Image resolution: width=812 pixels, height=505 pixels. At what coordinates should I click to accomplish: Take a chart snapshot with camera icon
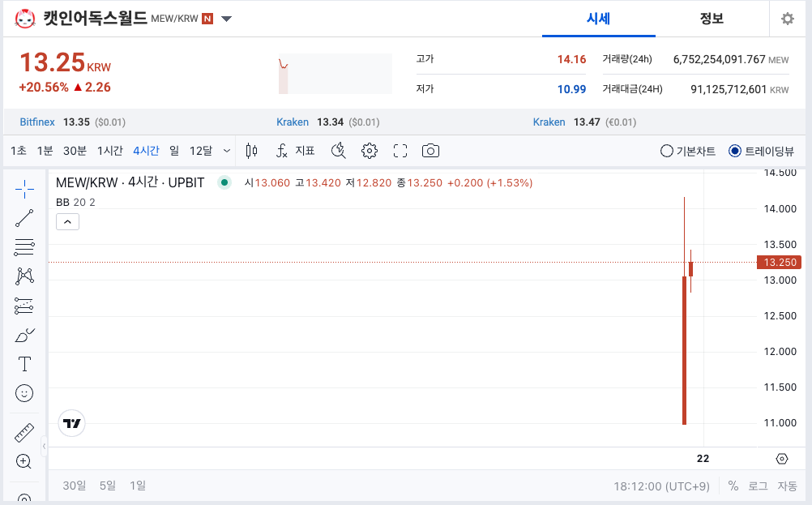[430, 151]
